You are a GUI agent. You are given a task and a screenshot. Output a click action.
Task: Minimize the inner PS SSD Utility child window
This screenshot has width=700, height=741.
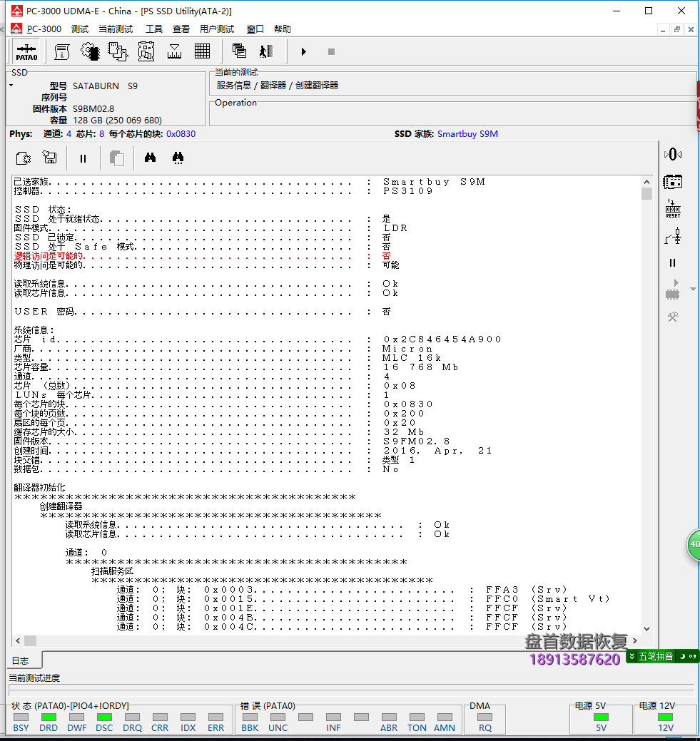(663, 29)
